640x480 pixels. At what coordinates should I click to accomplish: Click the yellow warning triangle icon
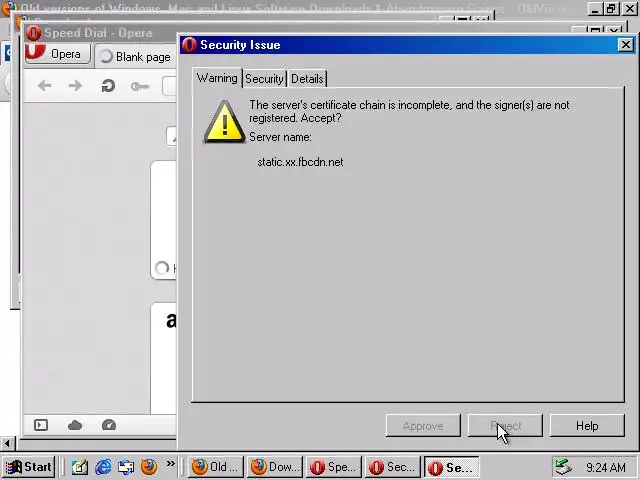pyautogui.click(x=224, y=122)
